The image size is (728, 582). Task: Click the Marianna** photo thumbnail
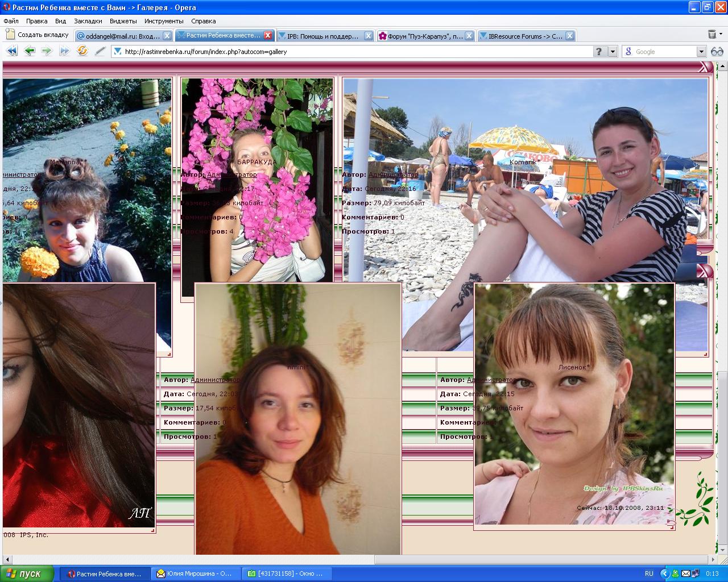(86, 179)
